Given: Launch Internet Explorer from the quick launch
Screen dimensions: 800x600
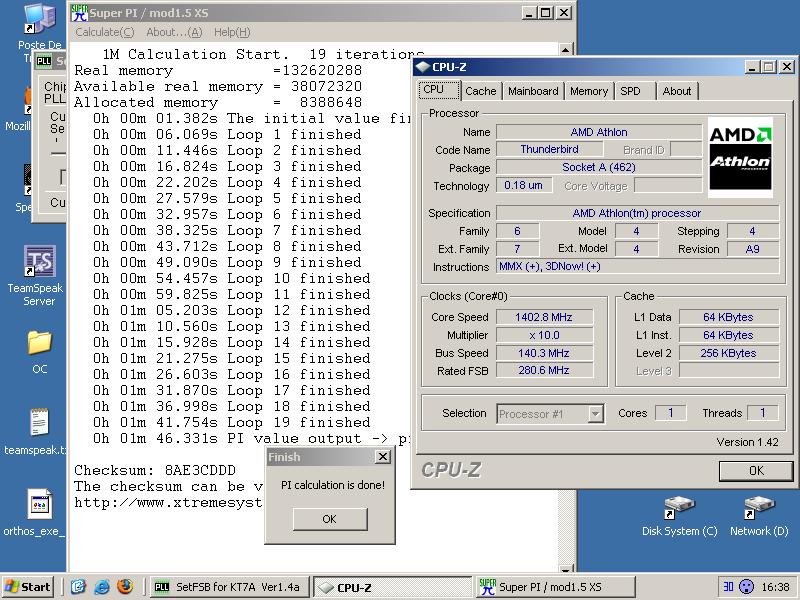Looking at the screenshot, I should click(102, 587).
